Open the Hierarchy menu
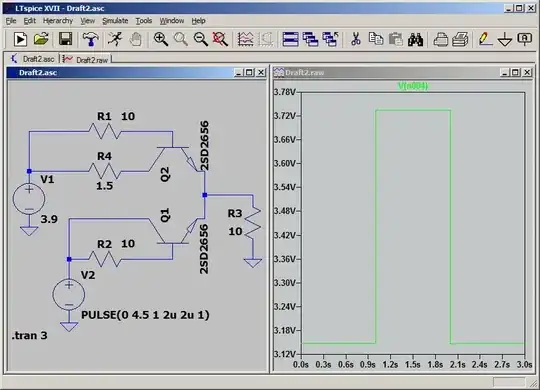This screenshot has height=390, width=540. [x=58, y=21]
